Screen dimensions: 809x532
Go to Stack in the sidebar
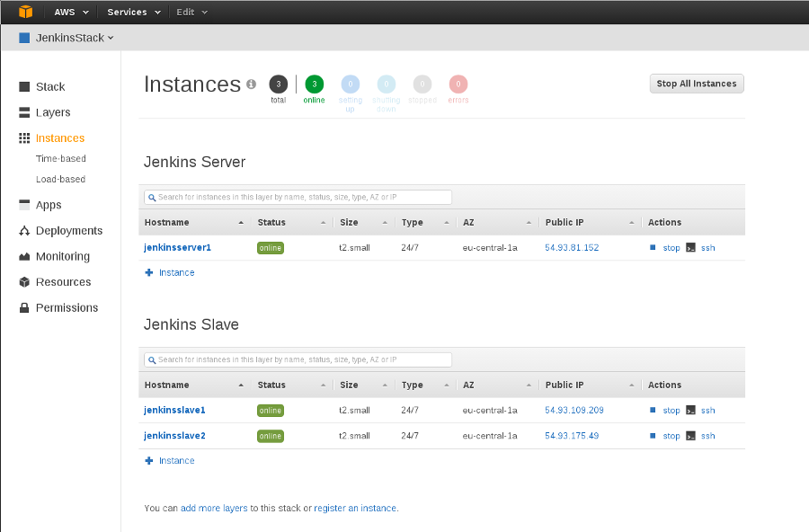[x=50, y=86]
